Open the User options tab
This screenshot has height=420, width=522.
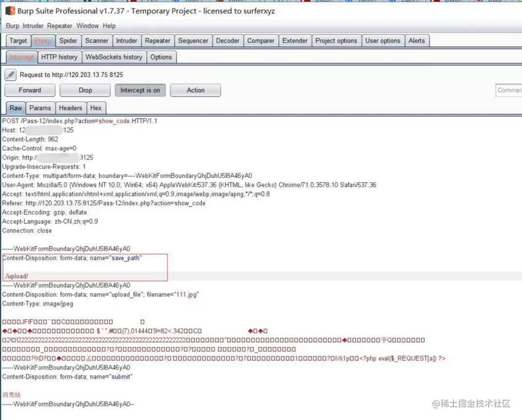(x=383, y=41)
